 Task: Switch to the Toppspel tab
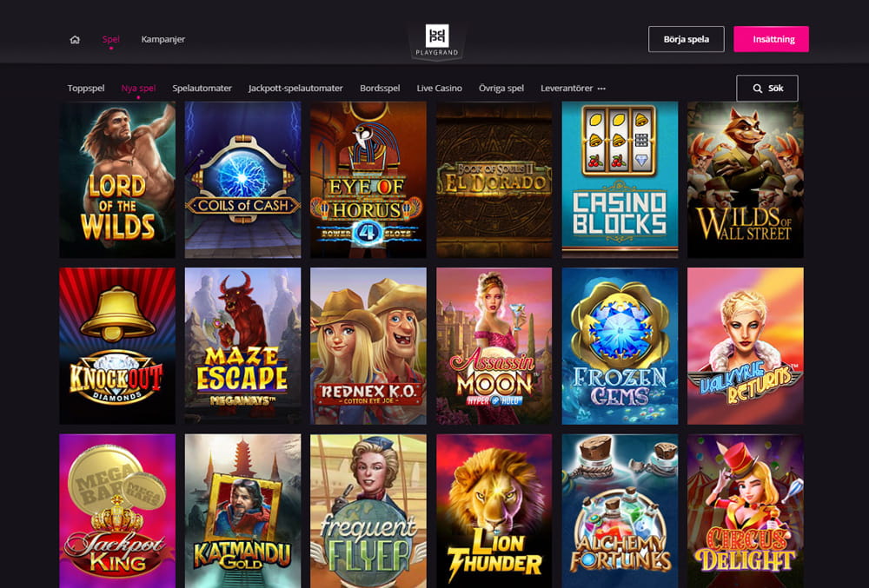pyautogui.click(x=86, y=88)
